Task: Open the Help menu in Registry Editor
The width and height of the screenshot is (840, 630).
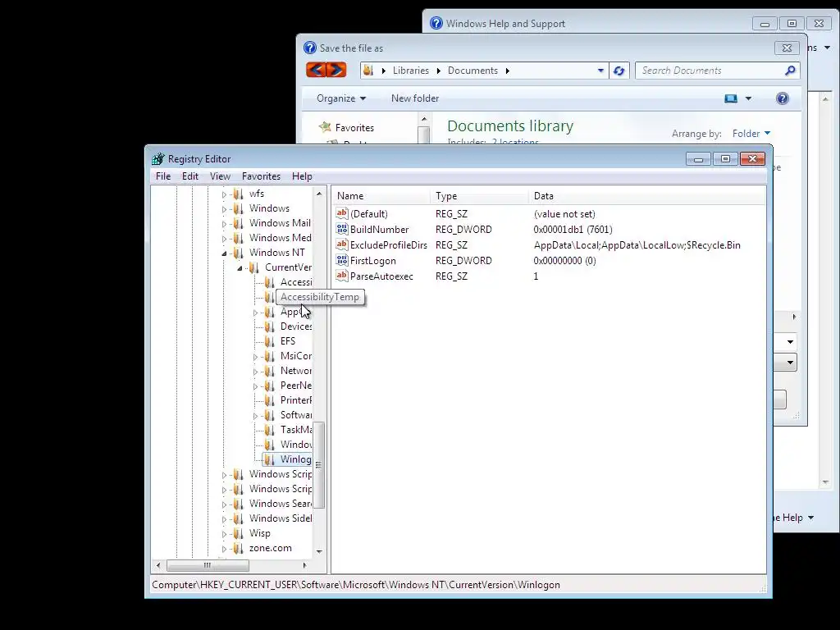Action: click(x=302, y=176)
